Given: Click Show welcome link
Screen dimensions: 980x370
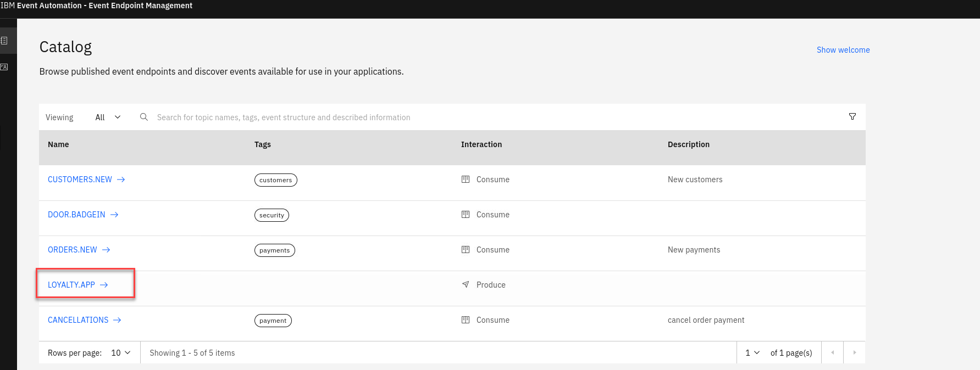Looking at the screenshot, I should click(x=843, y=50).
